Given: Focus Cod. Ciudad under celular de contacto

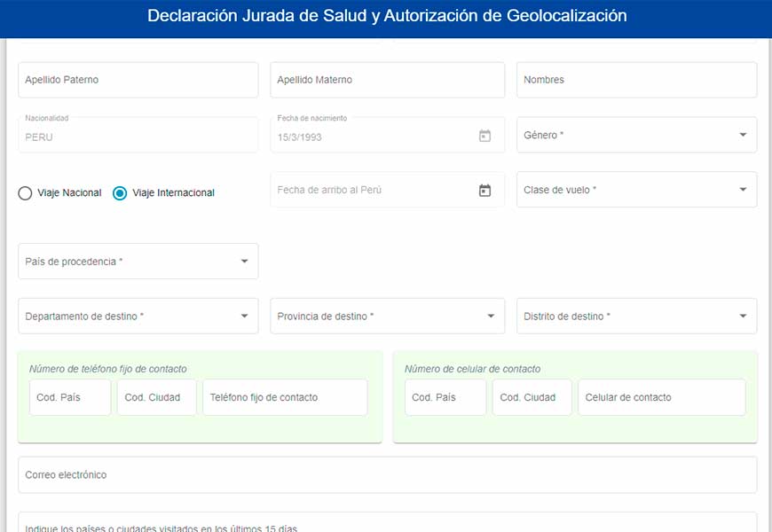Looking at the screenshot, I should click(532, 397).
